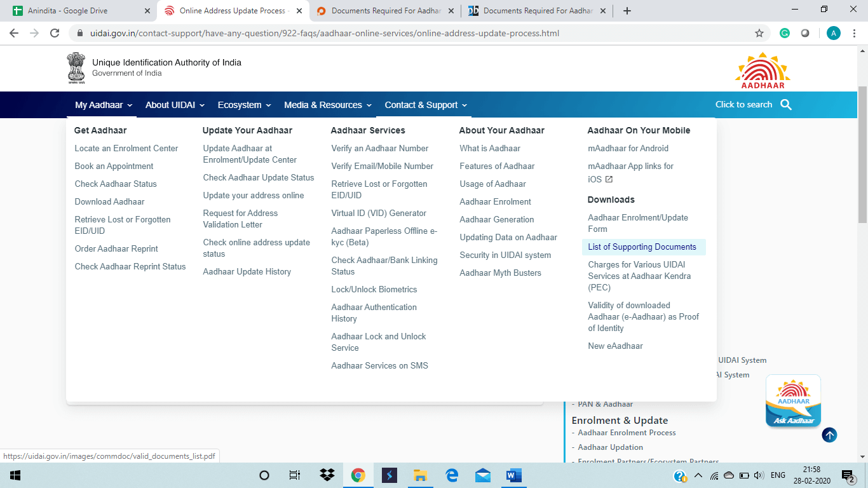The width and height of the screenshot is (868, 488).
Task: Expand the About UIDAI dropdown menu
Action: tap(175, 105)
